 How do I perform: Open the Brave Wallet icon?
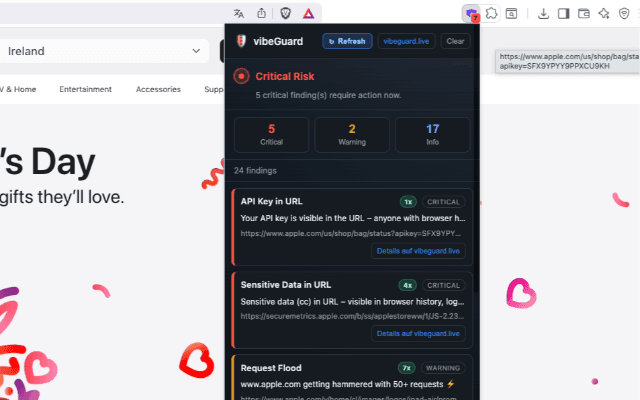click(x=584, y=14)
